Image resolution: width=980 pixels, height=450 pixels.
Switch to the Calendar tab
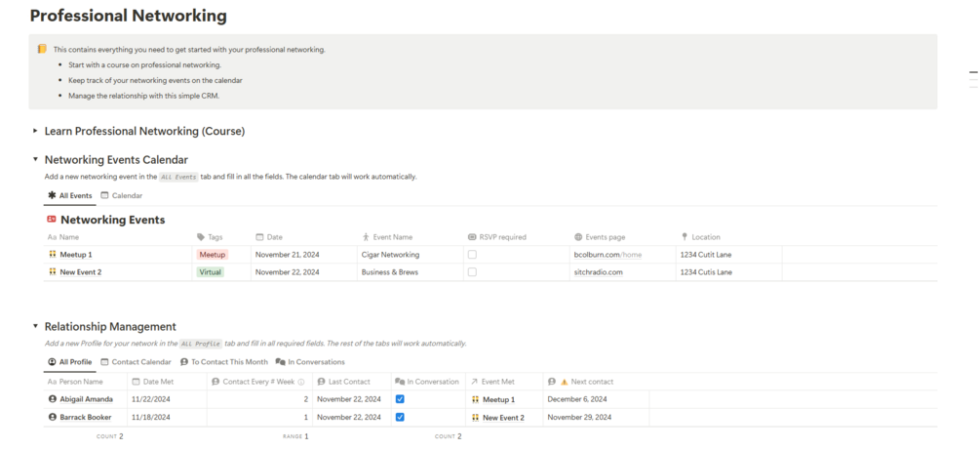click(122, 196)
